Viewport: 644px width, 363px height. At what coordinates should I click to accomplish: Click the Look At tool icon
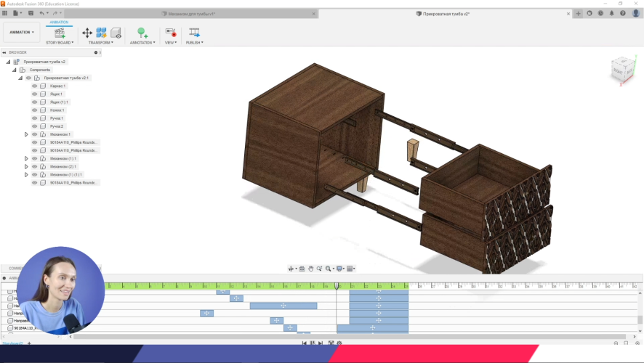302,269
